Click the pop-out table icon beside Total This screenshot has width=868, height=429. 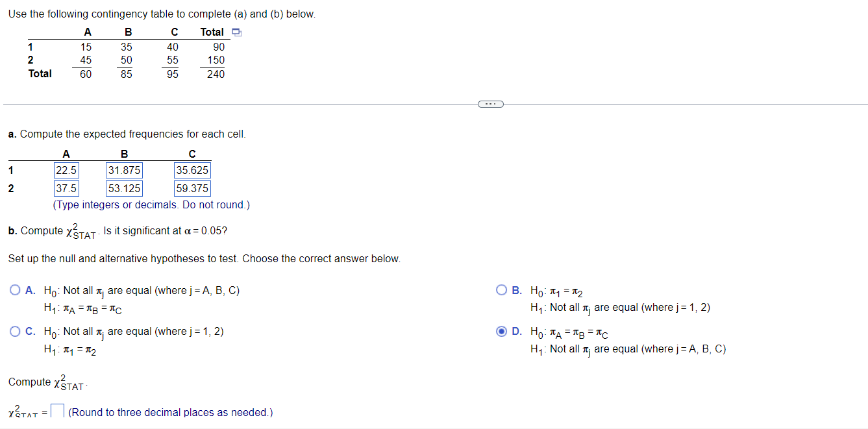pos(236,31)
